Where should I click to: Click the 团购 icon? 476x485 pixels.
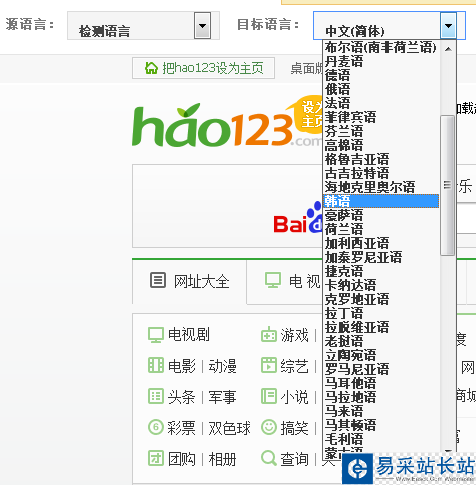(156, 458)
